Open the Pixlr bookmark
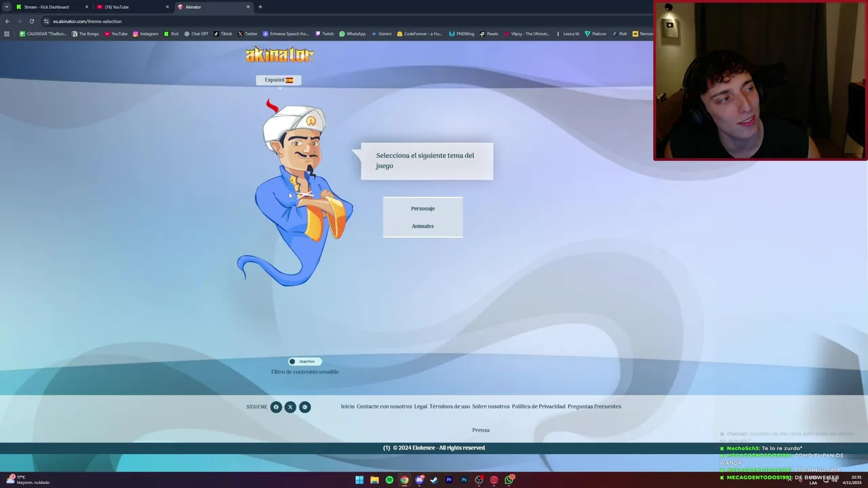Image resolution: width=868 pixels, height=488 pixels. click(x=620, y=33)
